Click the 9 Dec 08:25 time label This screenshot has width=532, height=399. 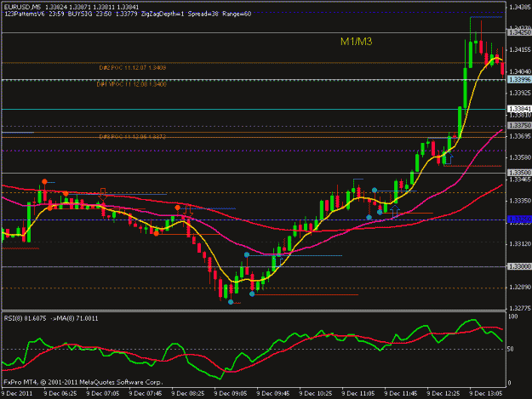[x=188, y=394]
